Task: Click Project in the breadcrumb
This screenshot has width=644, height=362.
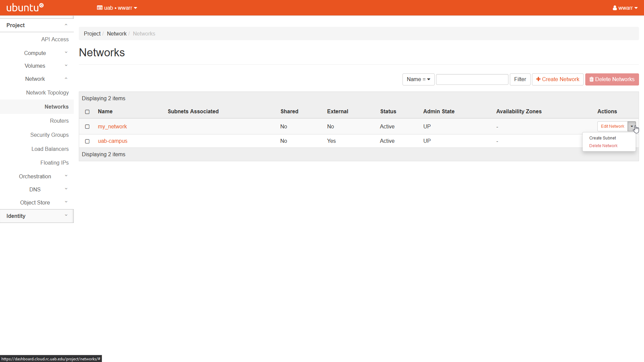Action: [x=92, y=34]
